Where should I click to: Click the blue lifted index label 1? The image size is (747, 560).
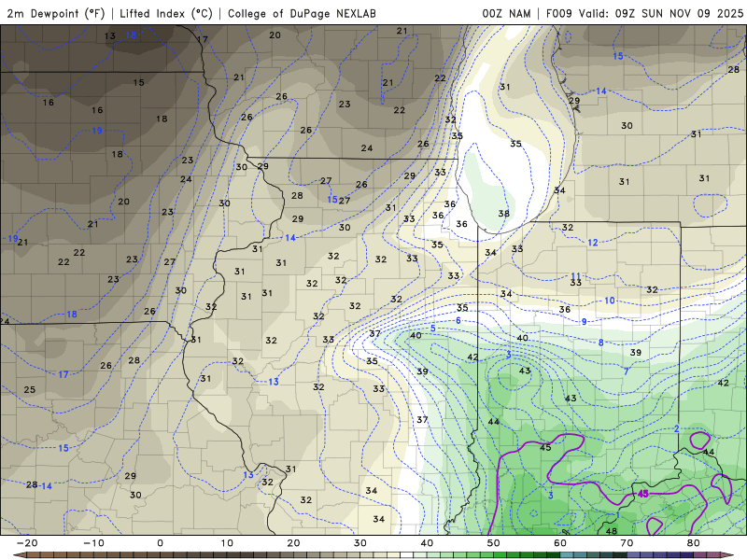coord(618,515)
